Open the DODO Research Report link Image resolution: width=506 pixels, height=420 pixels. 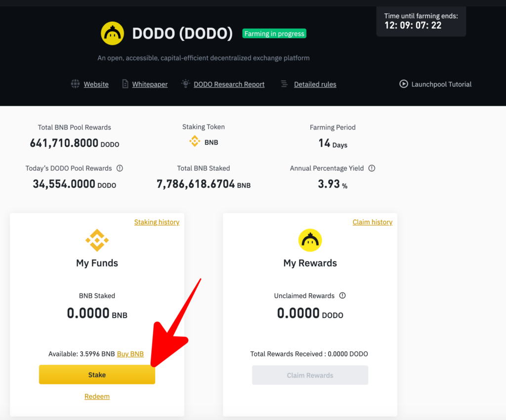pos(229,84)
